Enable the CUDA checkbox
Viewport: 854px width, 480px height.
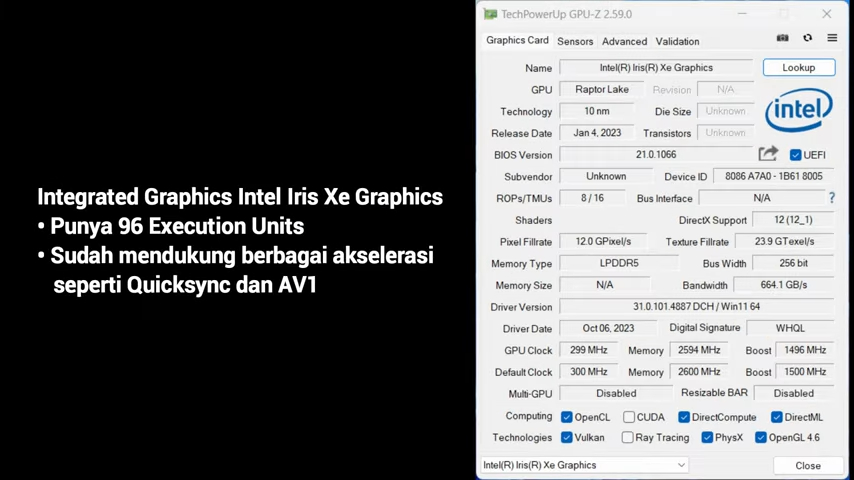(x=629, y=417)
